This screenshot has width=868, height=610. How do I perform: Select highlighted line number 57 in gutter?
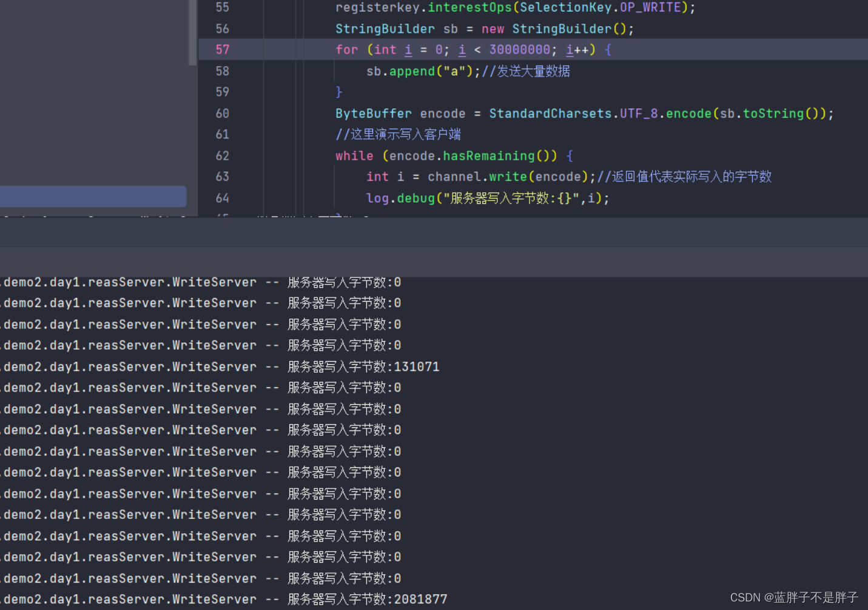pyautogui.click(x=223, y=50)
